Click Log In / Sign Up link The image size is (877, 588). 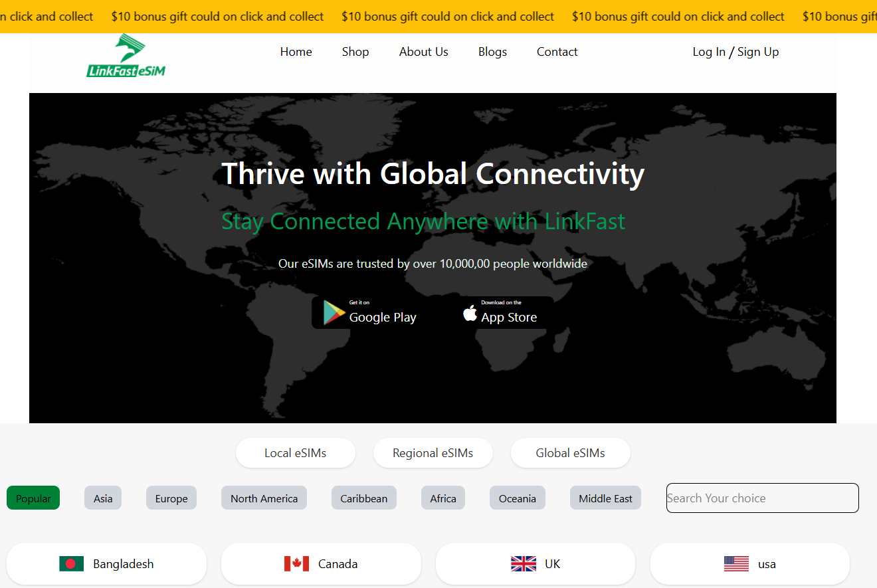(x=735, y=52)
